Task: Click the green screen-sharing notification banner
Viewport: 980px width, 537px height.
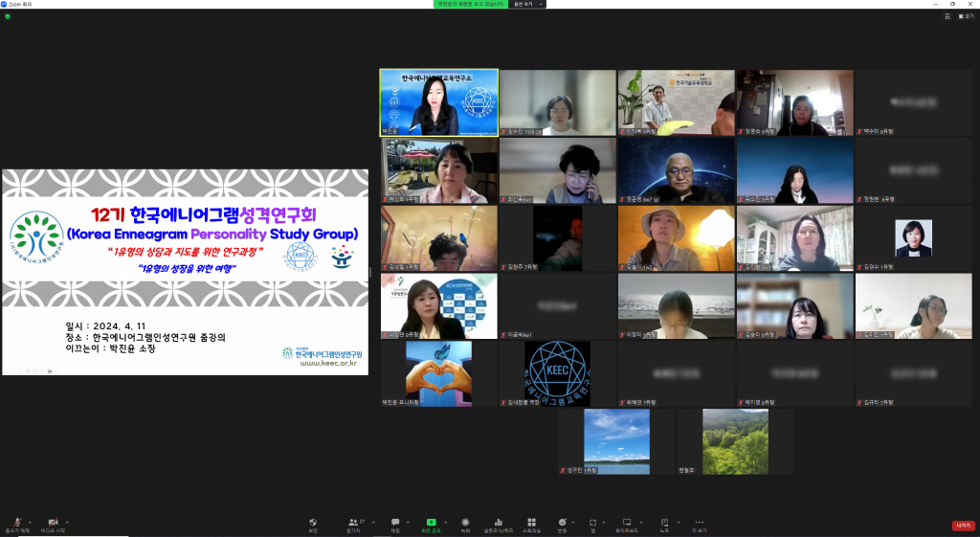Action: 471,4
